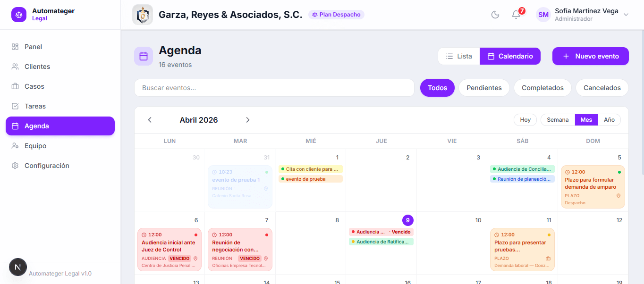The width and height of the screenshot is (644, 284).
Task: Open the Plan Despacho badge
Action: tap(336, 15)
